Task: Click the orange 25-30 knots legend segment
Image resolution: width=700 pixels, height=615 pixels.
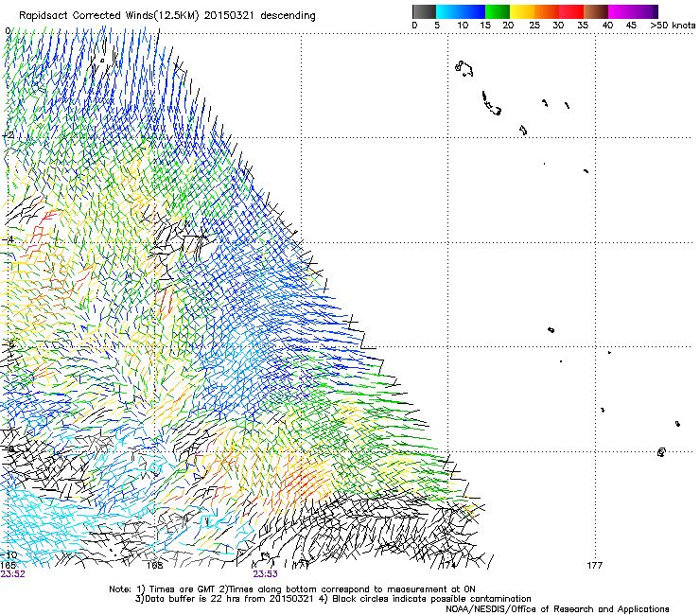Action: click(x=547, y=11)
